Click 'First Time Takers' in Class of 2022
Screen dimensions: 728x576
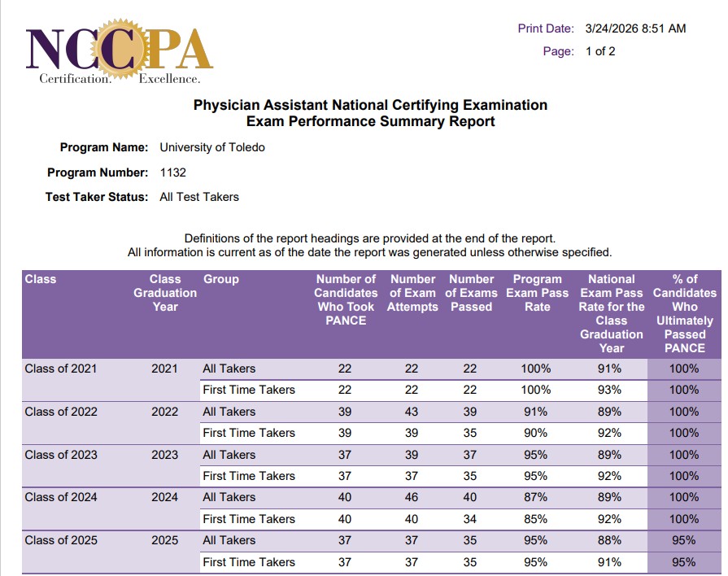tap(249, 433)
